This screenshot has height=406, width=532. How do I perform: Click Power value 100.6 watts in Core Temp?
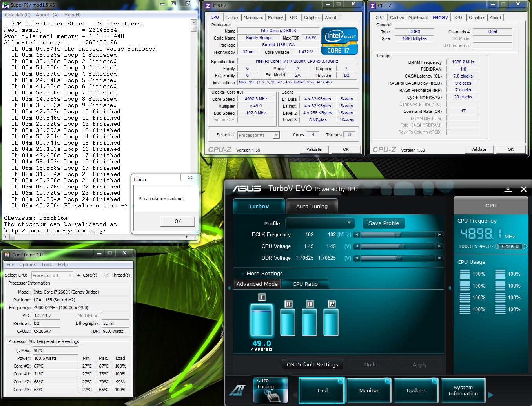[x=55, y=358]
